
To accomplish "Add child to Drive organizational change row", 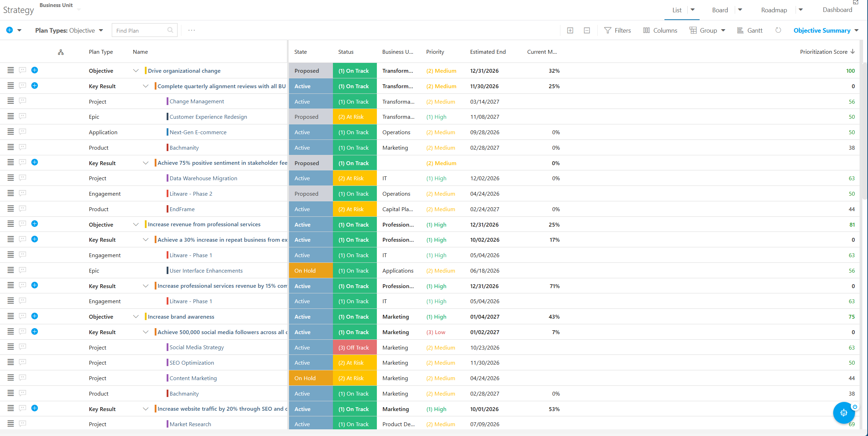I will click(x=34, y=70).
